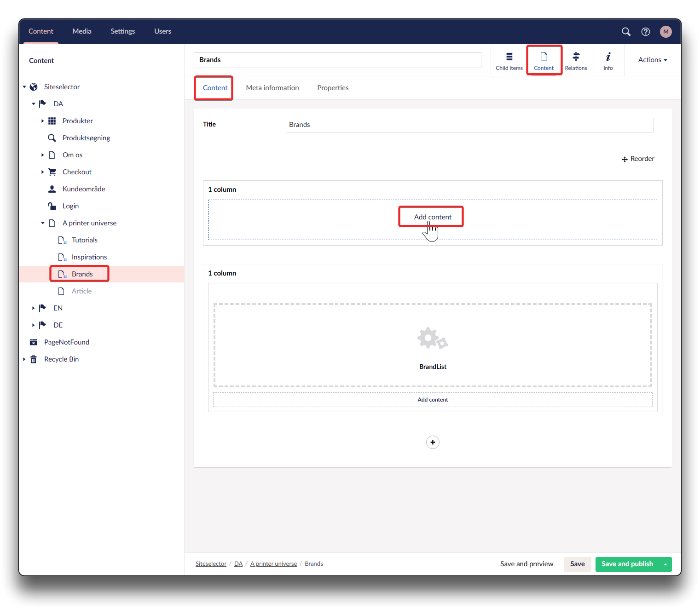This screenshot has height=609, width=700.
Task: Follow the Siteselector breadcrumb link
Action: coord(211,564)
